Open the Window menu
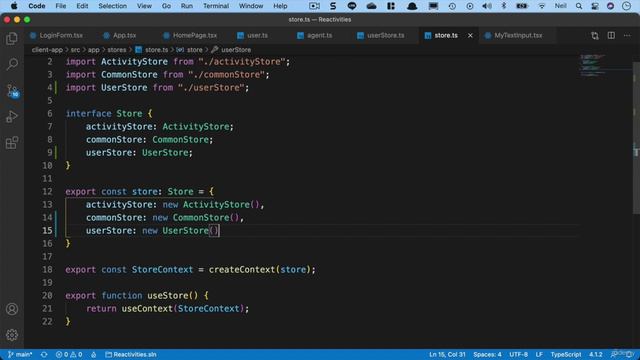 (x=251, y=6)
